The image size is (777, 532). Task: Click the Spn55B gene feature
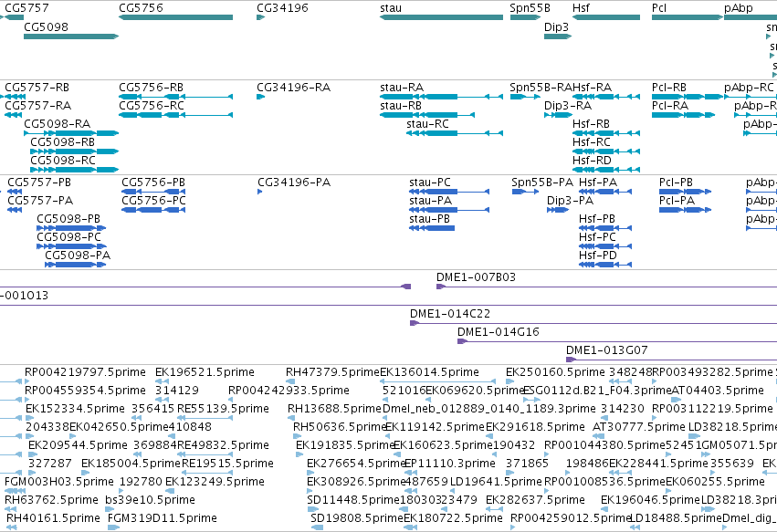[525, 17]
